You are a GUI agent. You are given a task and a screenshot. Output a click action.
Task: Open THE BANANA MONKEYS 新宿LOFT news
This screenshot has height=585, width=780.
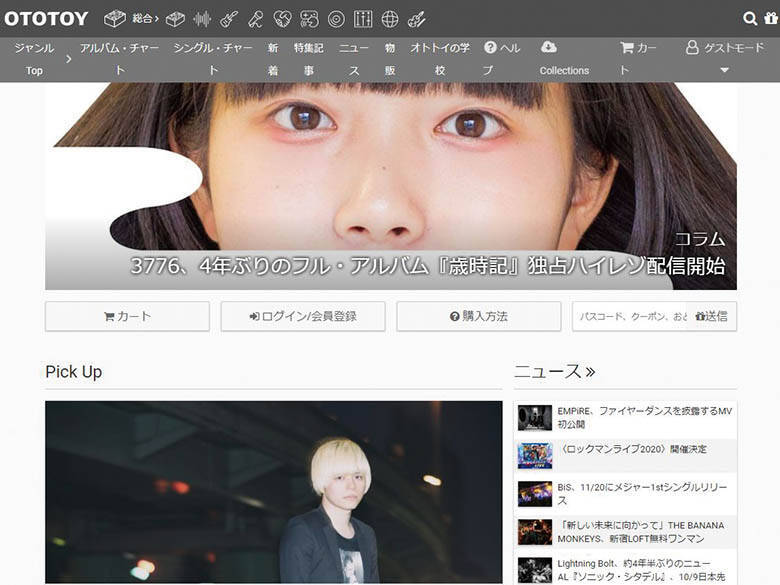(641, 532)
